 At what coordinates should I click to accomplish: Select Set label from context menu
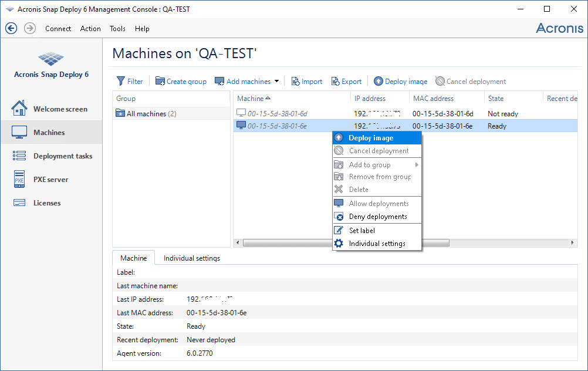pos(361,231)
